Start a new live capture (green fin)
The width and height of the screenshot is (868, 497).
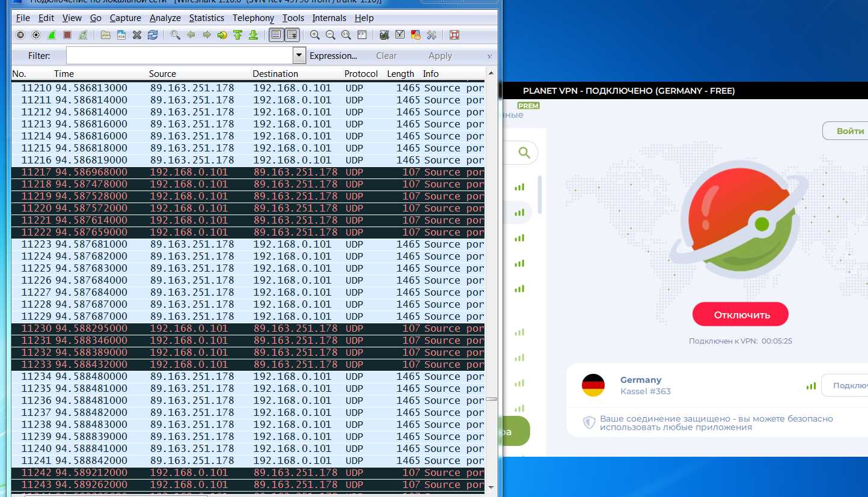pos(52,35)
